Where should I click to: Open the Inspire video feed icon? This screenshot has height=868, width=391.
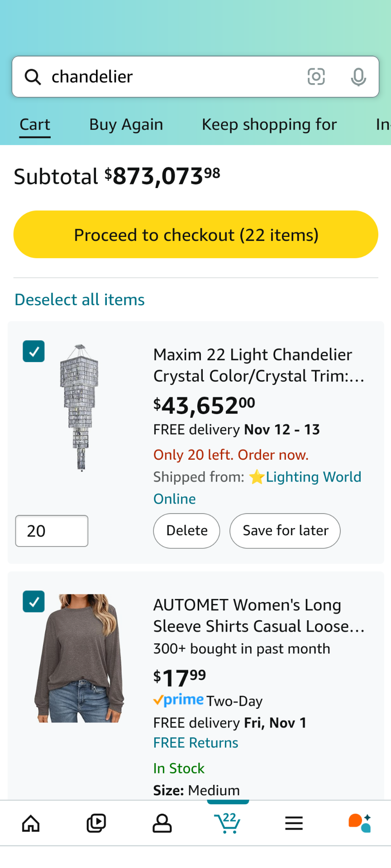(x=96, y=823)
